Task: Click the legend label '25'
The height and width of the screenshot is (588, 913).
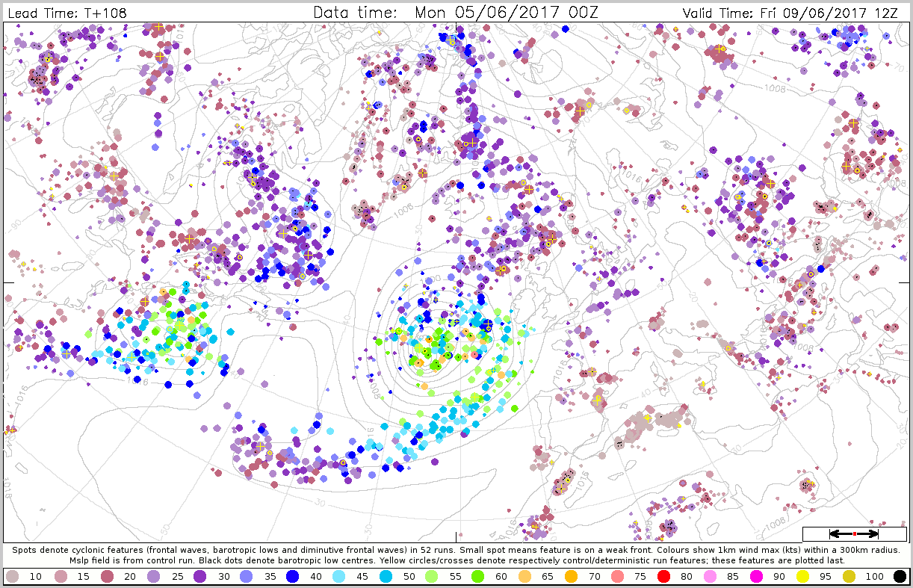Action: point(176,577)
